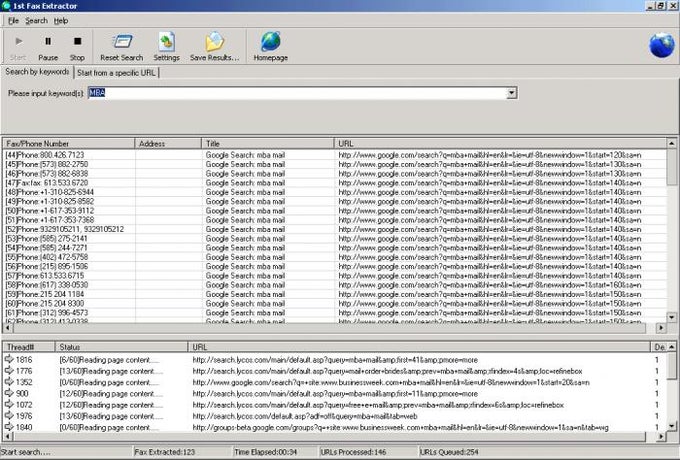Click the URL column header in results list

[500, 144]
